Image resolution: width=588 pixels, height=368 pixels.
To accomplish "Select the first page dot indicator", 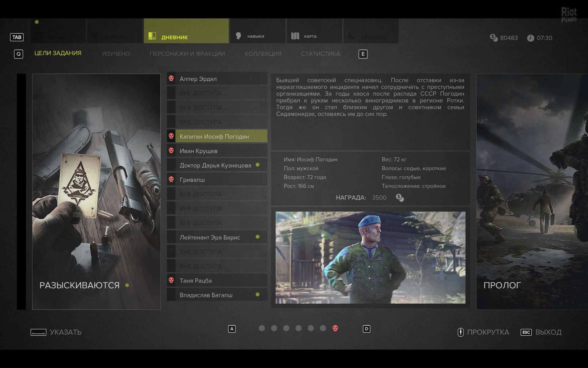I will [x=262, y=328].
